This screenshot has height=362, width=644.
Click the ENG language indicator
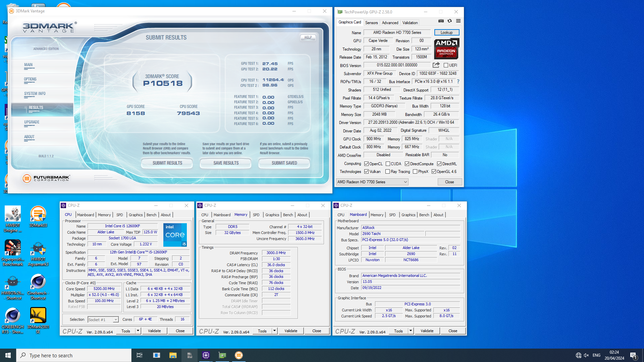[x=596, y=355]
